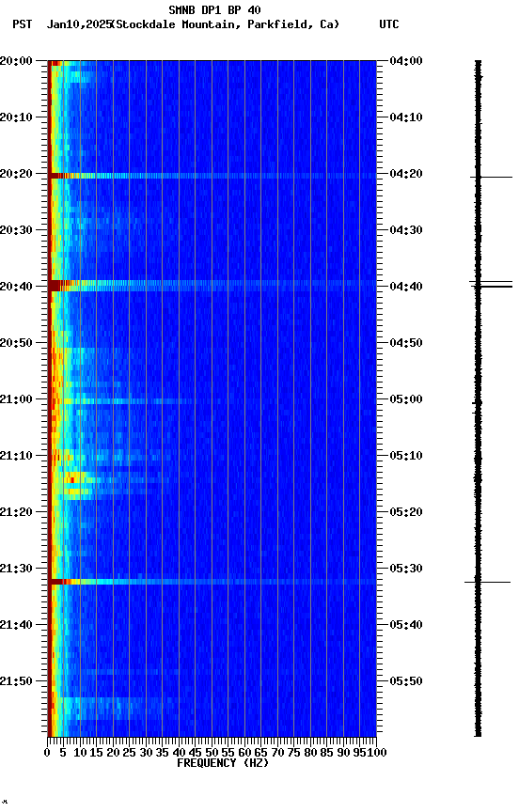Click the 04:50 UTC time label

tap(406, 343)
